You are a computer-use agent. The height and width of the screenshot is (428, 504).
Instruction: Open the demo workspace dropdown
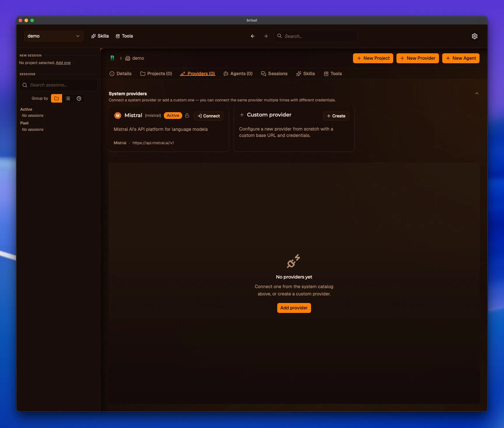point(54,36)
